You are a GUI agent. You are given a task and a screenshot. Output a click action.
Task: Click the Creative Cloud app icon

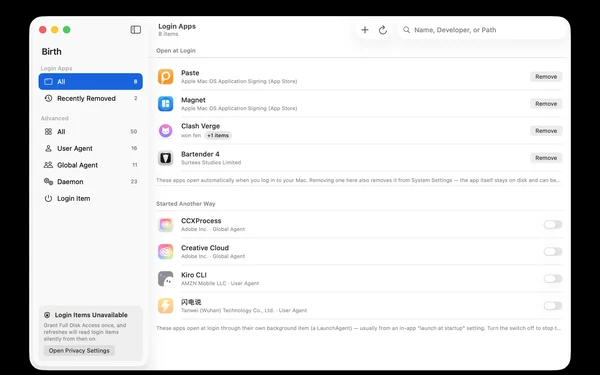[x=166, y=252]
